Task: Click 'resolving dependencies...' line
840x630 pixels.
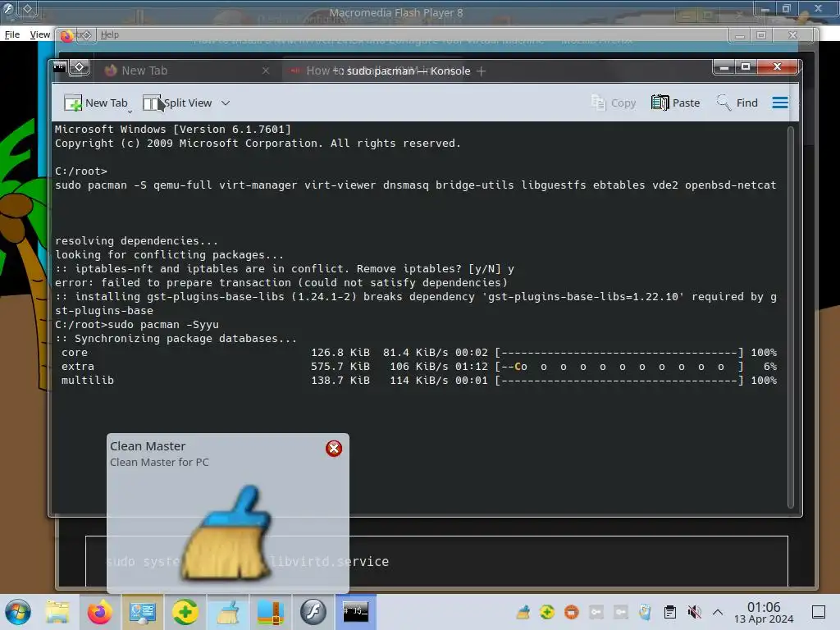Action: point(136,241)
